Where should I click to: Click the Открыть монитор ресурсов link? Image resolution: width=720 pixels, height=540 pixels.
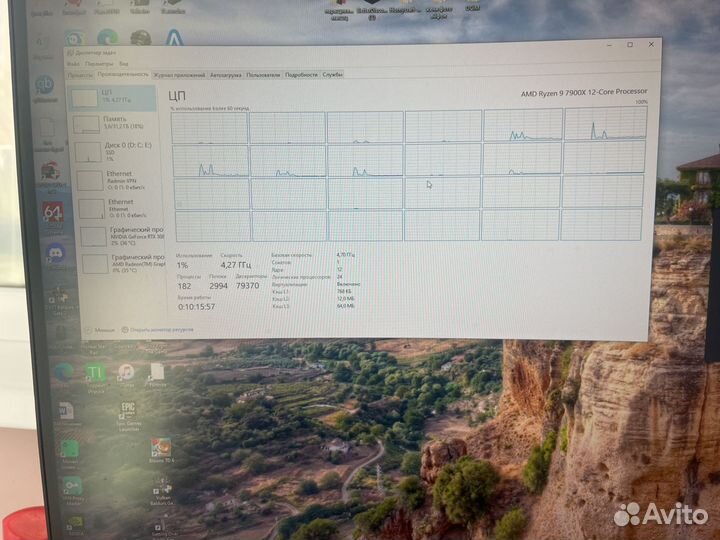point(158,329)
